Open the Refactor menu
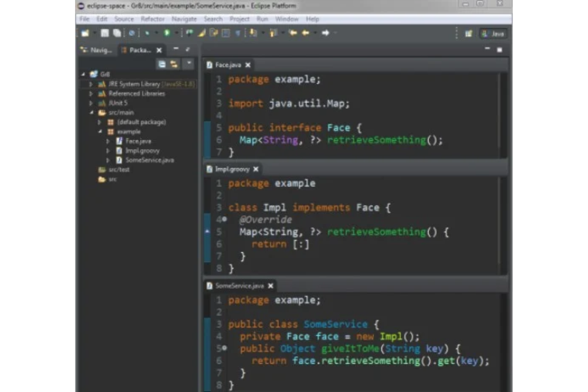The image size is (588, 392). (x=152, y=19)
